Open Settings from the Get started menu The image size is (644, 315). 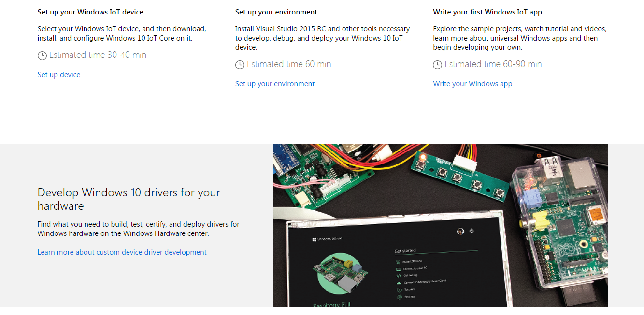(x=410, y=297)
